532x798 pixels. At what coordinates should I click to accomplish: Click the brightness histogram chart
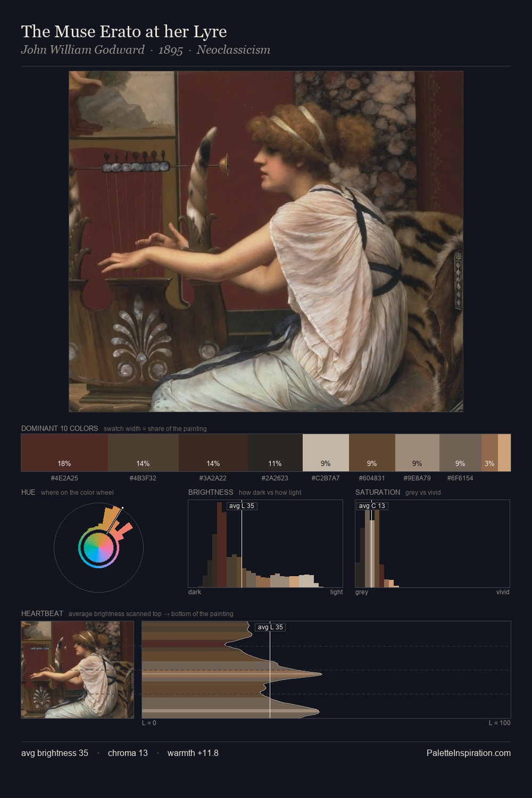(x=265, y=544)
